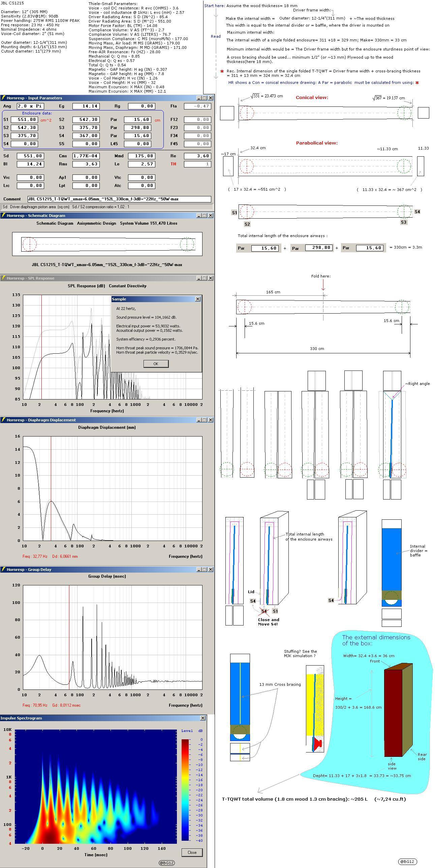This screenshot has height=868, width=435.
Task: Click the Gd : 8,0112 msec readout
Action: coord(66,705)
